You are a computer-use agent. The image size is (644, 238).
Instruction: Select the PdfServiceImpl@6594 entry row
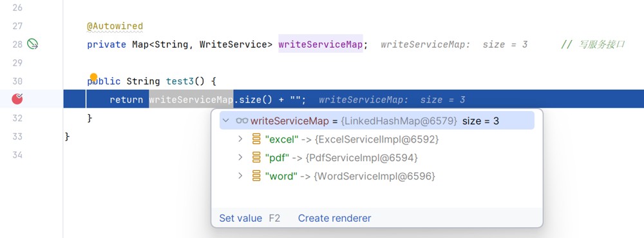pyautogui.click(x=377, y=157)
